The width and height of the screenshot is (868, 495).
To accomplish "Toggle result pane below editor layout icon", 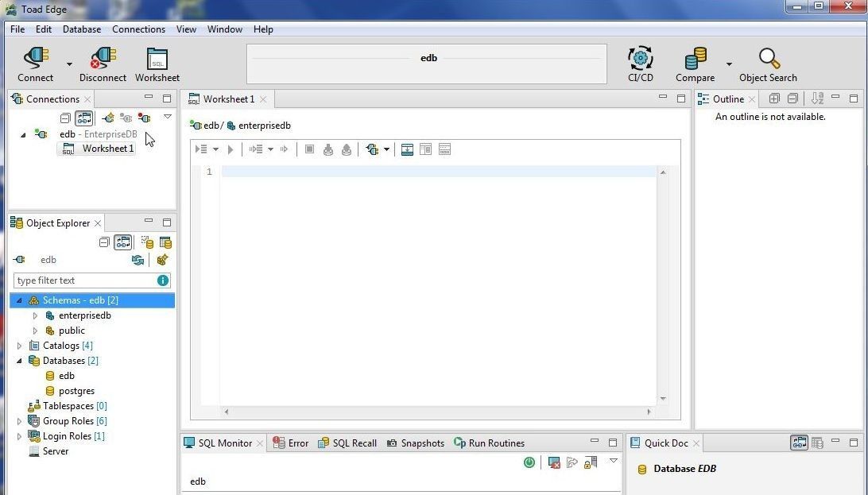I will coord(407,149).
